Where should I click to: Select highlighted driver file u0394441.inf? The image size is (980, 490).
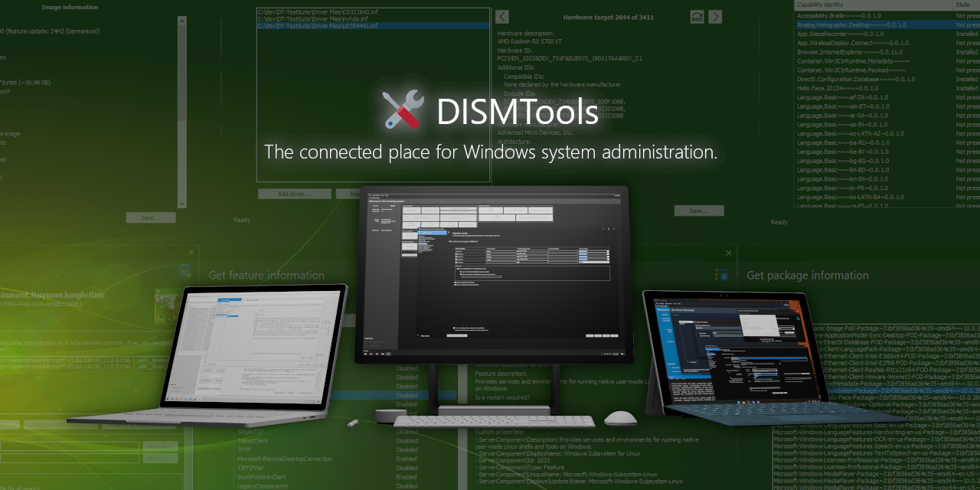pyautogui.click(x=373, y=25)
